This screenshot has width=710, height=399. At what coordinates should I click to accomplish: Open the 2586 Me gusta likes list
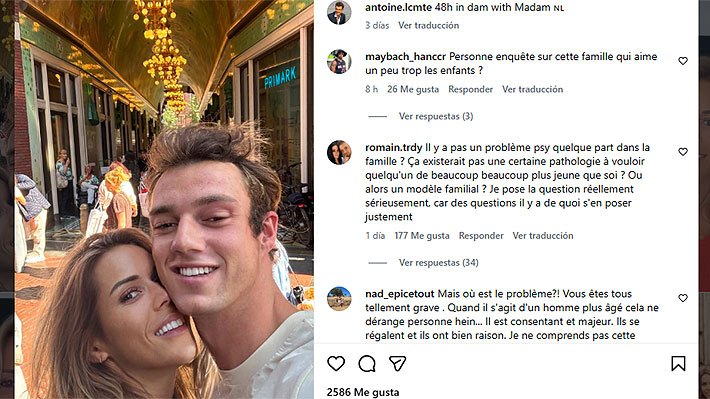(x=363, y=392)
